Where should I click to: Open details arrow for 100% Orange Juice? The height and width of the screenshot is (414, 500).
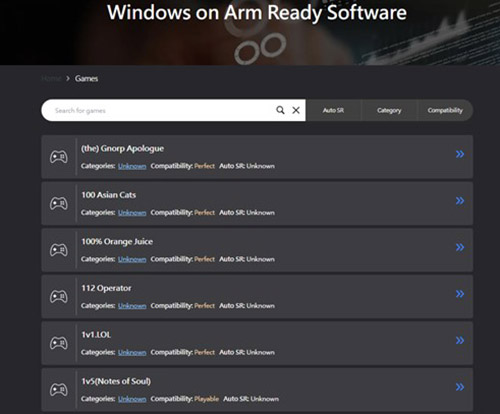pyautogui.click(x=460, y=247)
